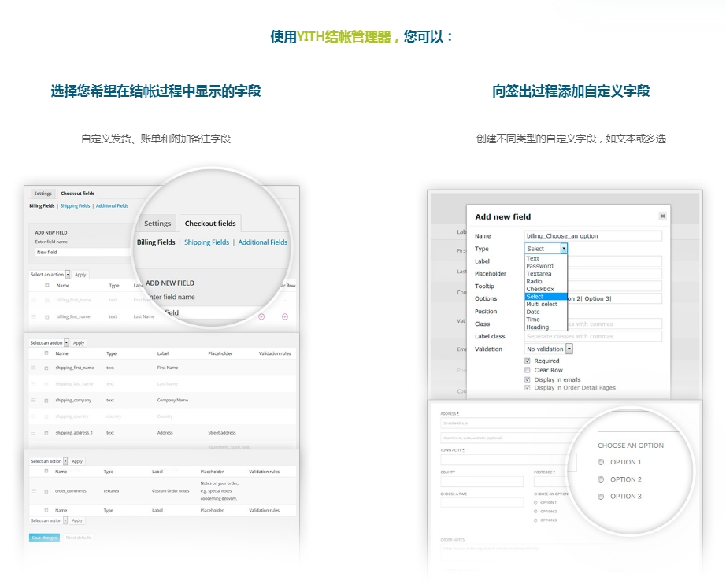This screenshot has width=726, height=588.
Task: Tick the shipping_company row checkbox
Action: 46,401
